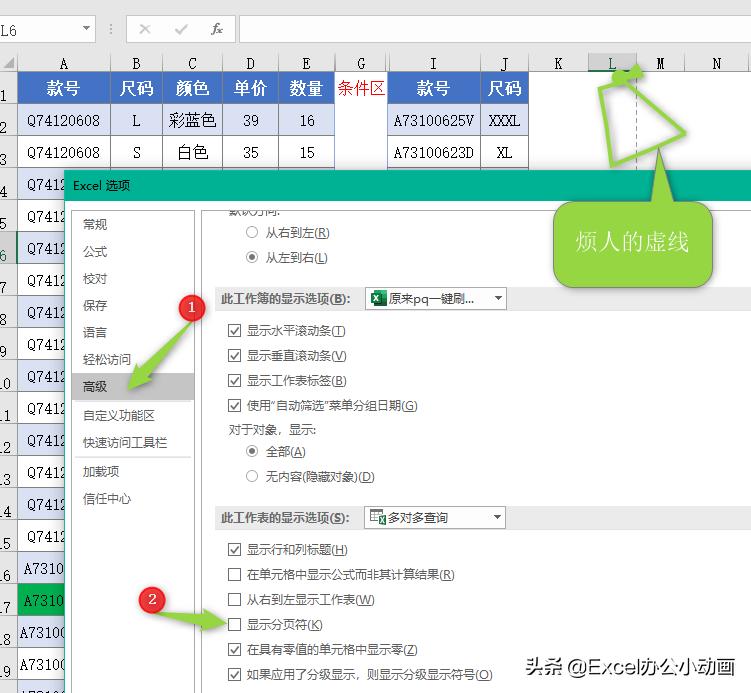
Task: Click the formula bar enter checkmark icon
Action: coord(181,30)
